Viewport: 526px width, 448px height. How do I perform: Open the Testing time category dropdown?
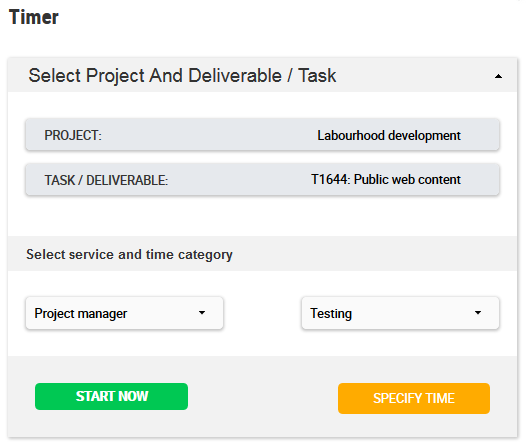point(400,313)
